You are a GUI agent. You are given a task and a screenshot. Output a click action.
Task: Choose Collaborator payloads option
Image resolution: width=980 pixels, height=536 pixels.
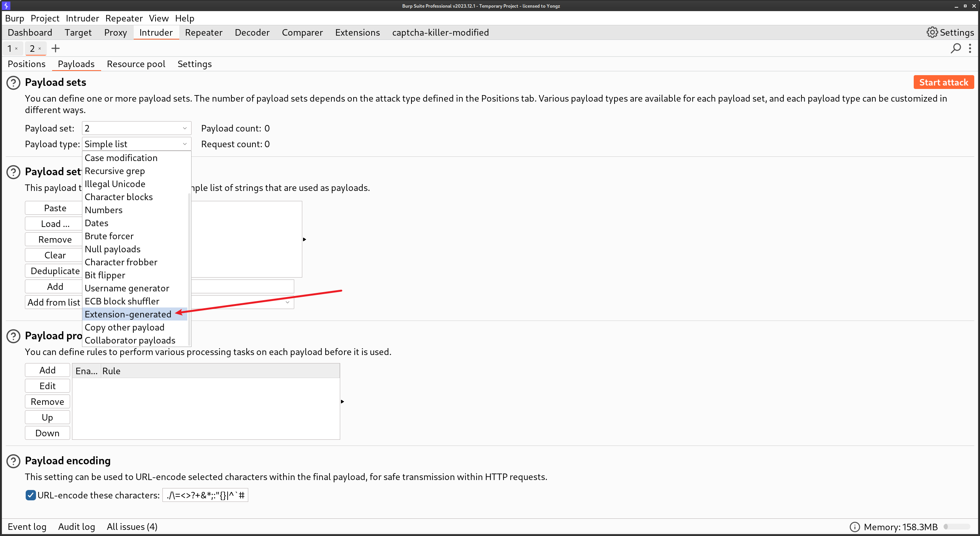(x=135, y=340)
